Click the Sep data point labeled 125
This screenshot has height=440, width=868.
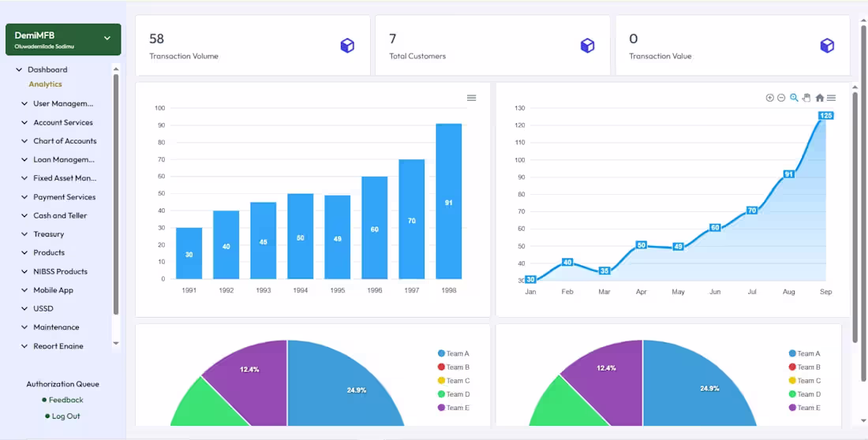pyautogui.click(x=826, y=116)
